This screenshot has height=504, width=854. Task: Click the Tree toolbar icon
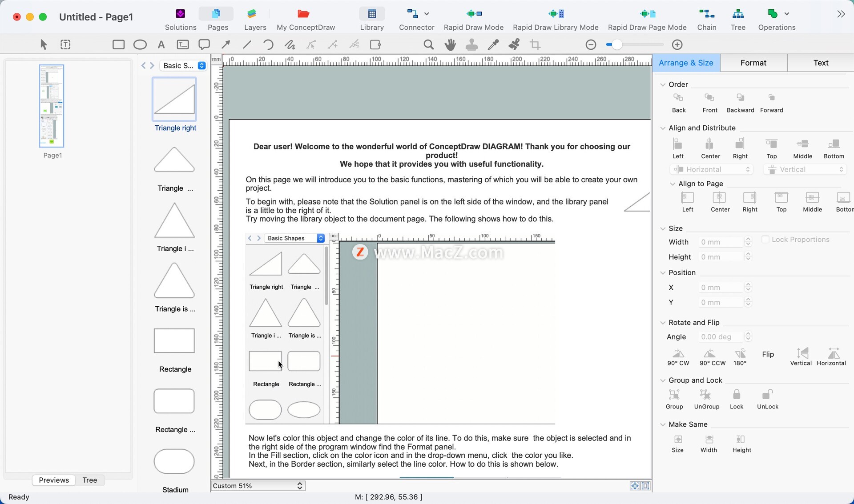[x=738, y=20]
